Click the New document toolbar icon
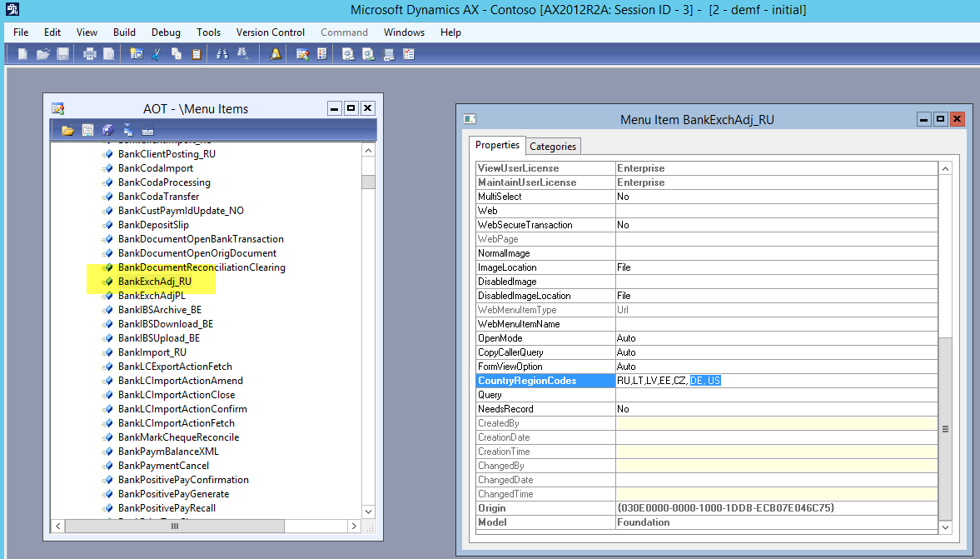This screenshot has width=980, height=559. (x=22, y=54)
